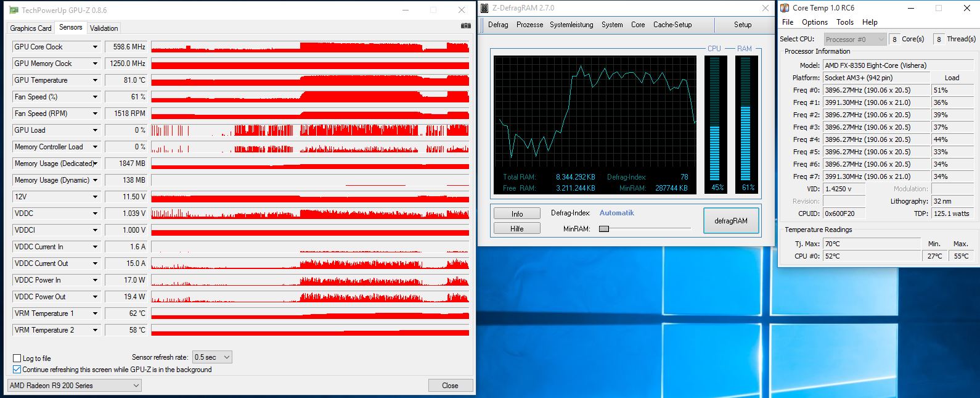
Task: Click the GPU Load history graph
Action: pos(310,130)
